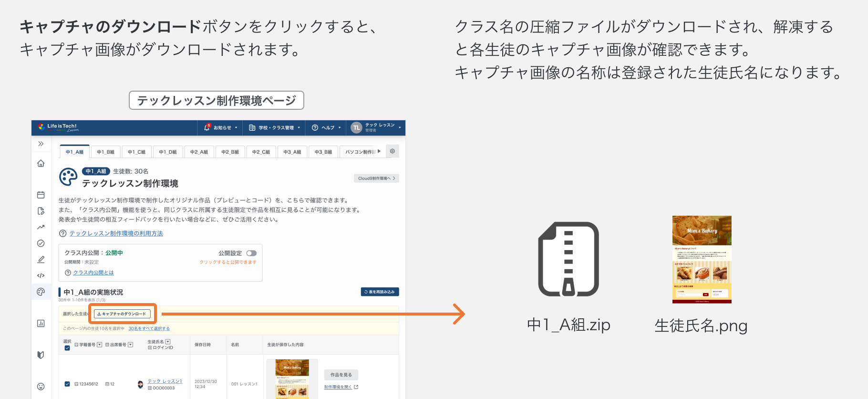868x399 pixels.
Task: Toggle the 公開設定 switch
Action: [x=251, y=253]
